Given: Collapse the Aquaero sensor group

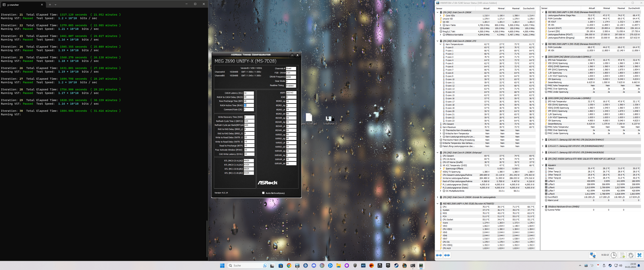Looking at the screenshot, I should point(543,165).
